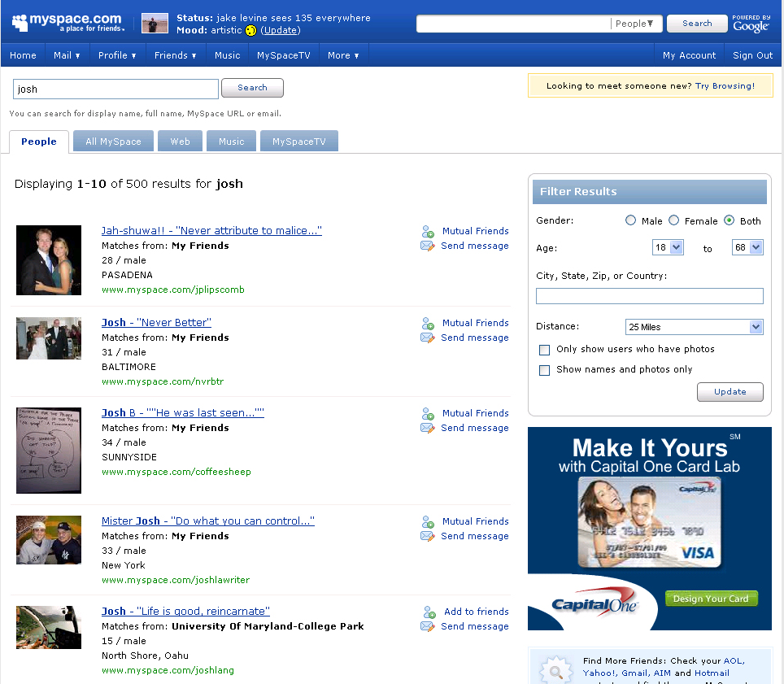
Task: Switch to the Music results tab
Action: [232, 142]
